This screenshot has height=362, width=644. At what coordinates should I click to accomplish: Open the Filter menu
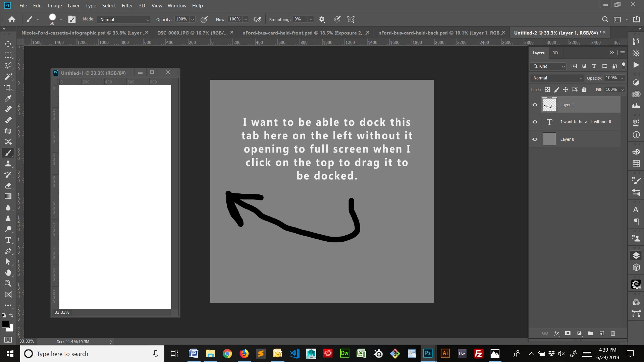pyautogui.click(x=127, y=6)
